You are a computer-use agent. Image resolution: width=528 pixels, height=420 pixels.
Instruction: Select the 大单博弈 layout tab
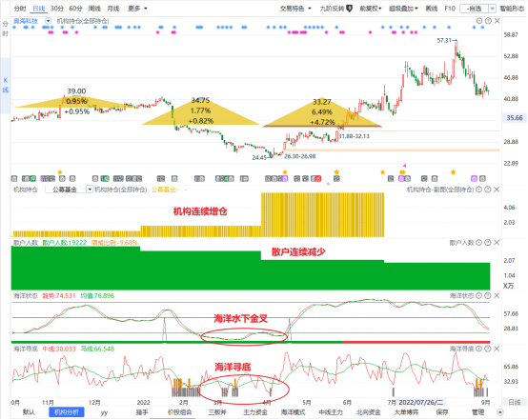(406, 412)
